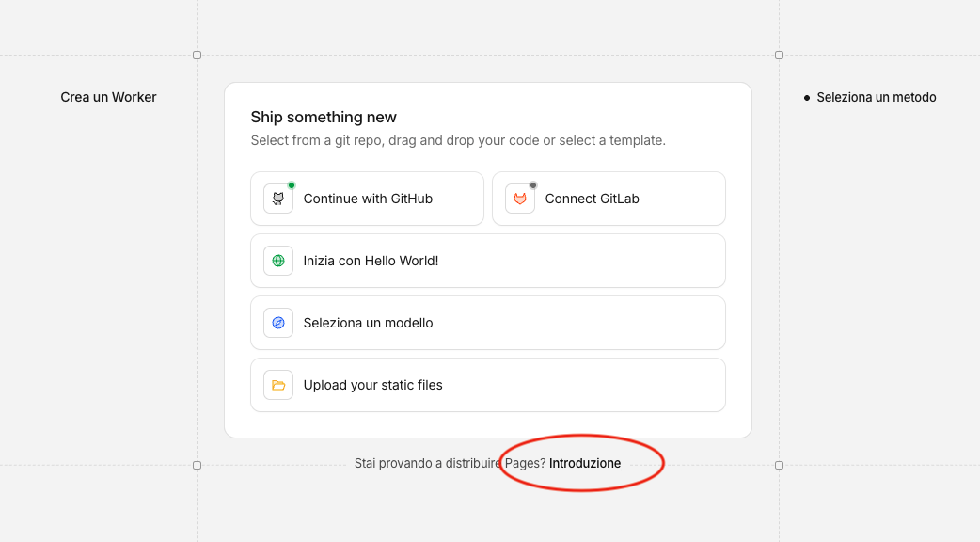Viewport: 980px width, 542px height.
Task: Select the Seleziona un metodo step
Action: click(876, 97)
